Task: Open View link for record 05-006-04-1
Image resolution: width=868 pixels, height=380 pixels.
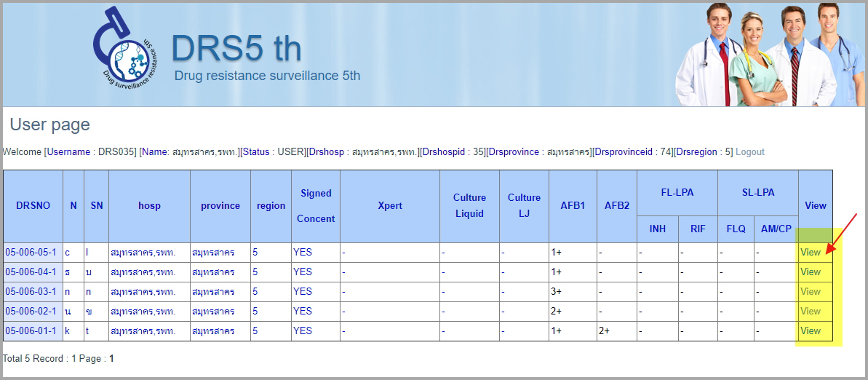Action: point(810,272)
